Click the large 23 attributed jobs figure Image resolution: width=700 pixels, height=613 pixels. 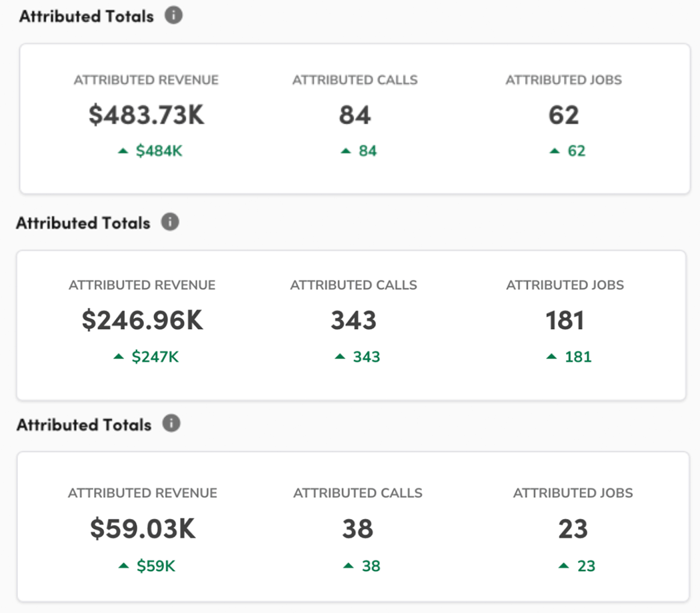click(573, 528)
